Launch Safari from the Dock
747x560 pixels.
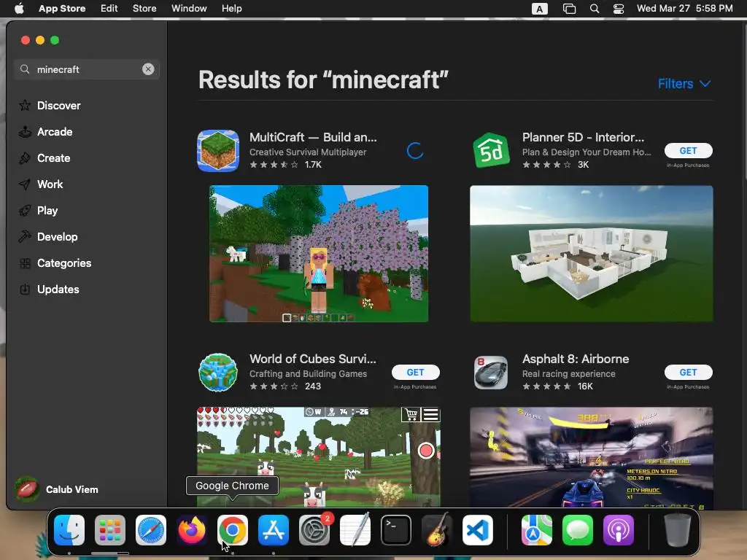151,530
